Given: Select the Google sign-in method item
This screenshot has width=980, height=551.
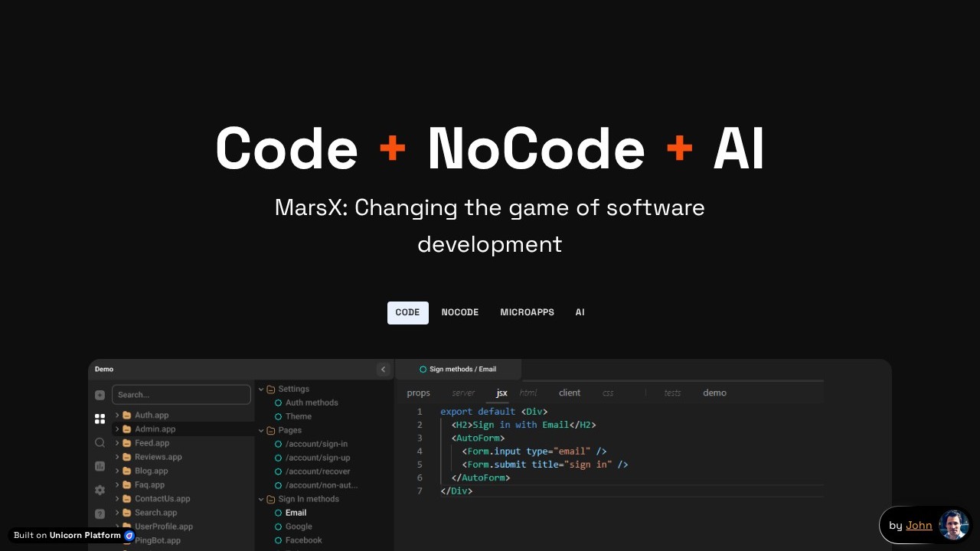Looking at the screenshot, I should pyautogui.click(x=299, y=527).
